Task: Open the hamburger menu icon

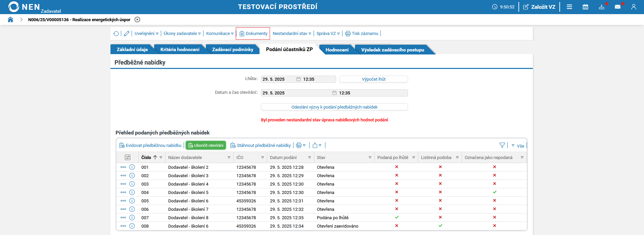Action: coord(569,7)
